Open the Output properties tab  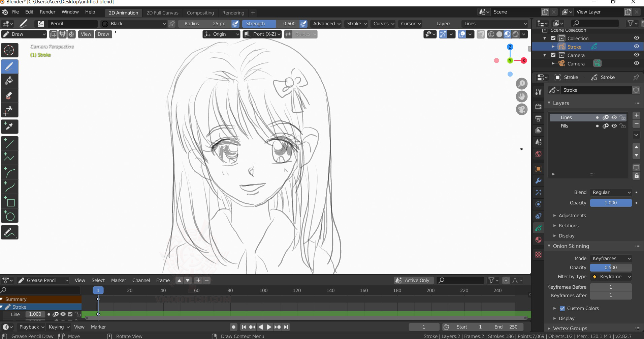coord(538,118)
